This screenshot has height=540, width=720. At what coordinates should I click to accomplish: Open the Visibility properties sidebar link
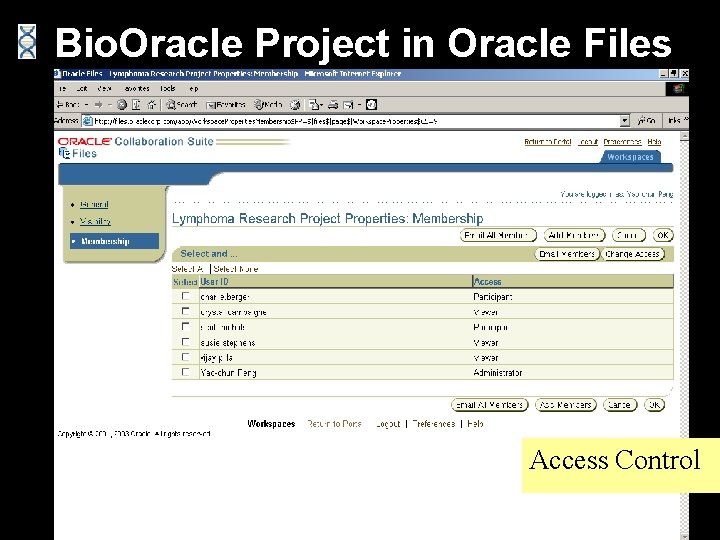(95, 221)
